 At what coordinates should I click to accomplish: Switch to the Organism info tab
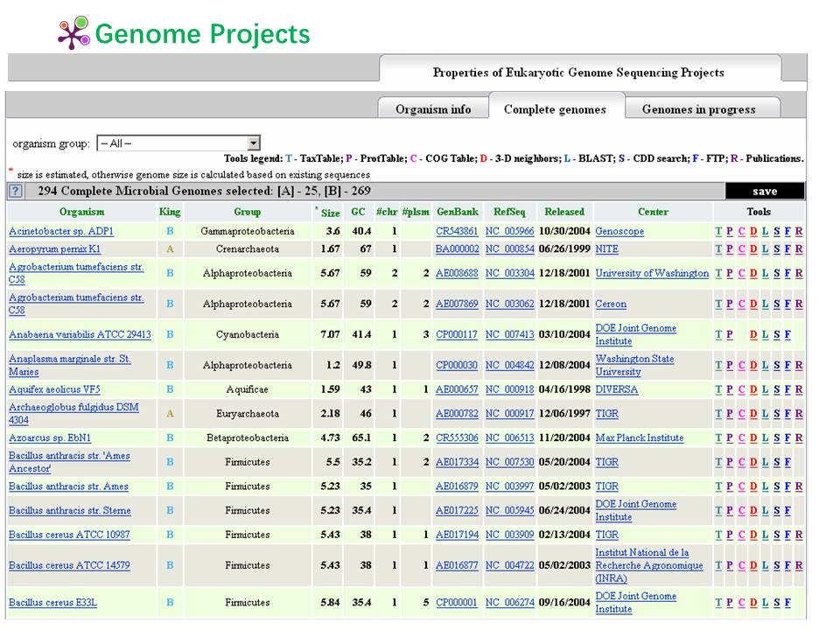click(433, 109)
